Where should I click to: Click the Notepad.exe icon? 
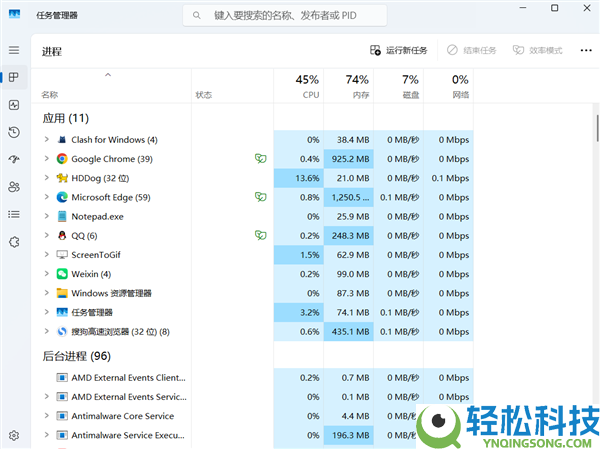[x=62, y=216]
